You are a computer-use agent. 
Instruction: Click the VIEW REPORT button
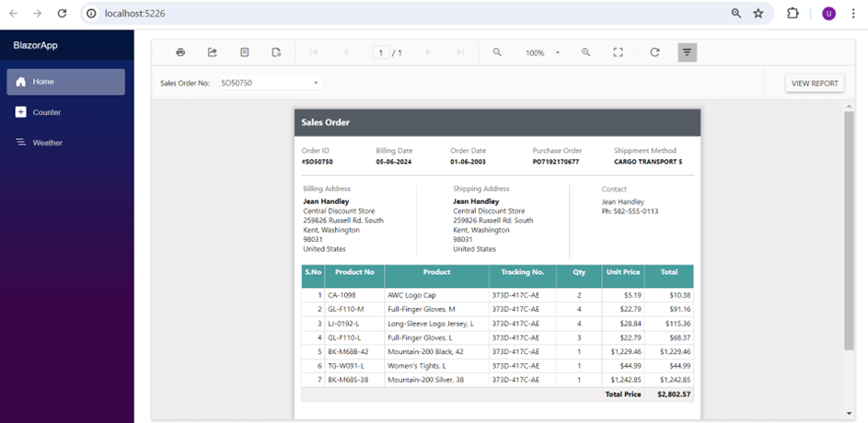pos(815,84)
